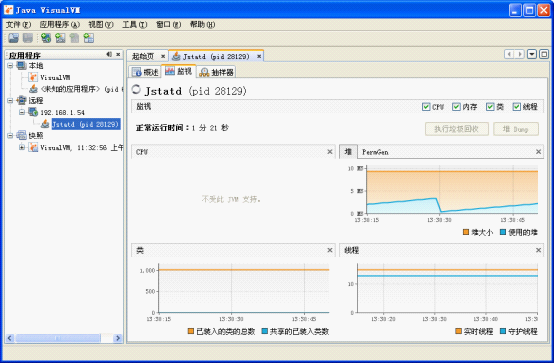
Task: Click the 执行垃圾回收 button
Action: tap(456, 129)
